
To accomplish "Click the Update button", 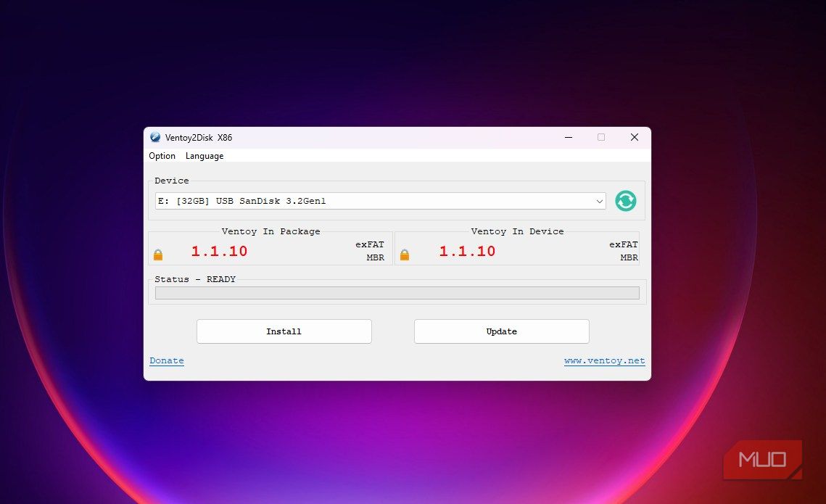I will coord(502,331).
